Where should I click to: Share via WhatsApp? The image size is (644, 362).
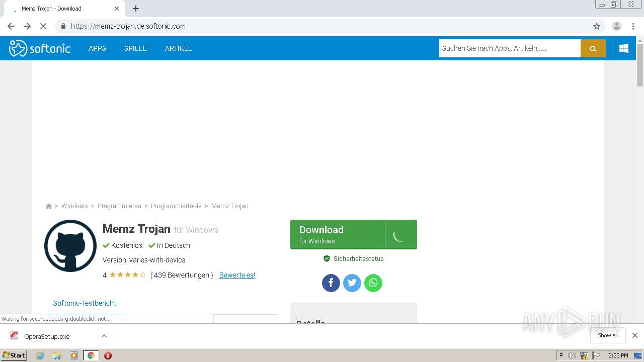click(x=373, y=283)
